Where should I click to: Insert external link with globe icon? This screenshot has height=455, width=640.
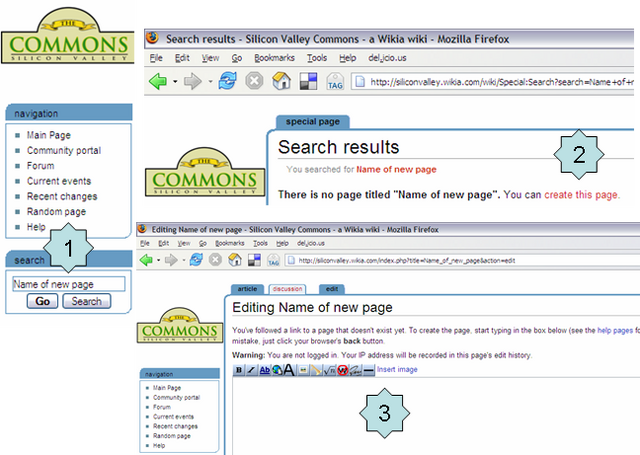pyautogui.click(x=277, y=370)
